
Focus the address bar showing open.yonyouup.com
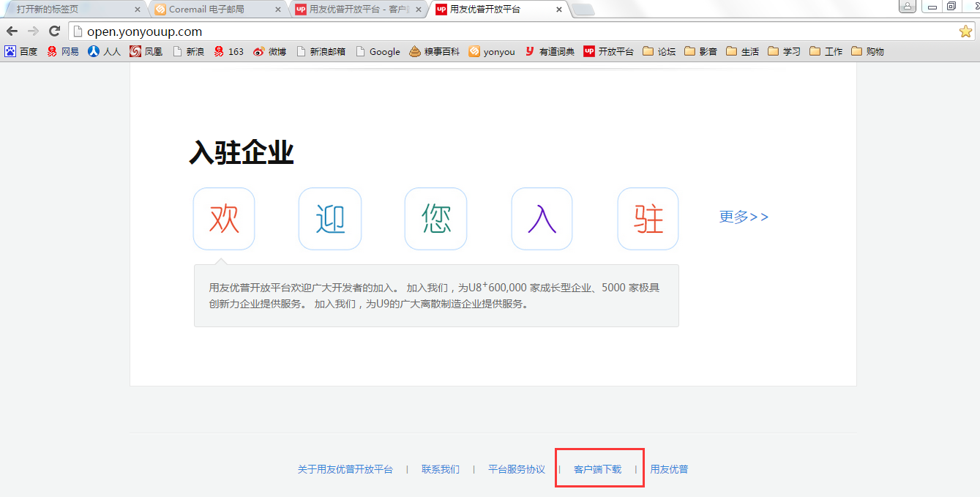click(512, 31)
